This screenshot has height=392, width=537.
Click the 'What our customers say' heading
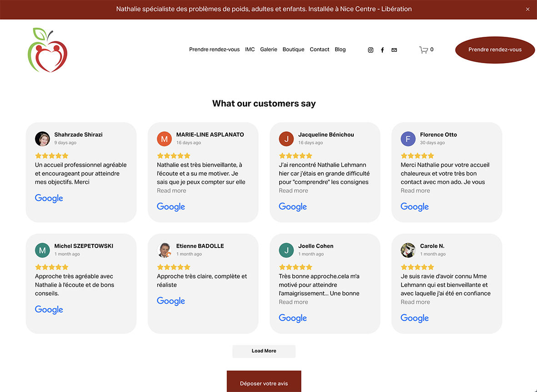[x=264, y=104]
